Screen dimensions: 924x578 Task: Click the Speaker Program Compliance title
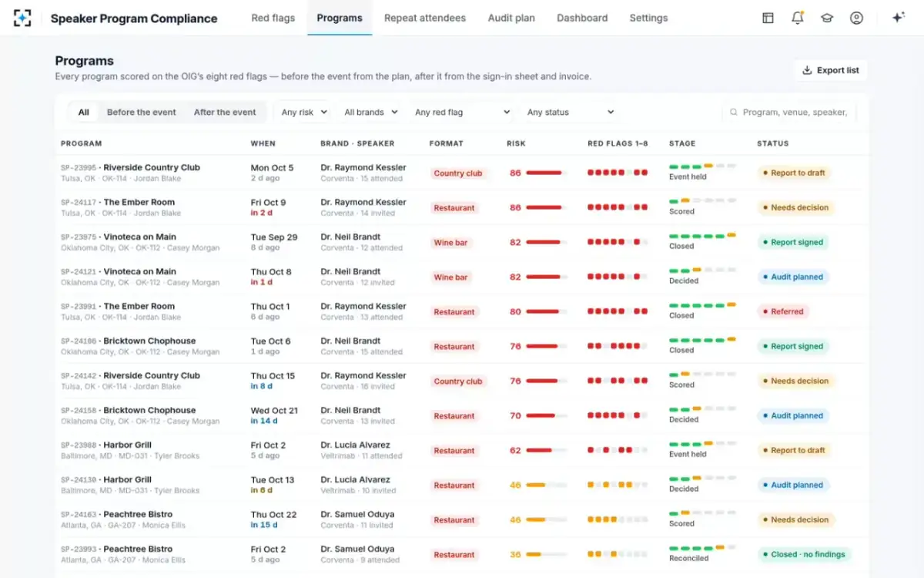pos(134,18)
